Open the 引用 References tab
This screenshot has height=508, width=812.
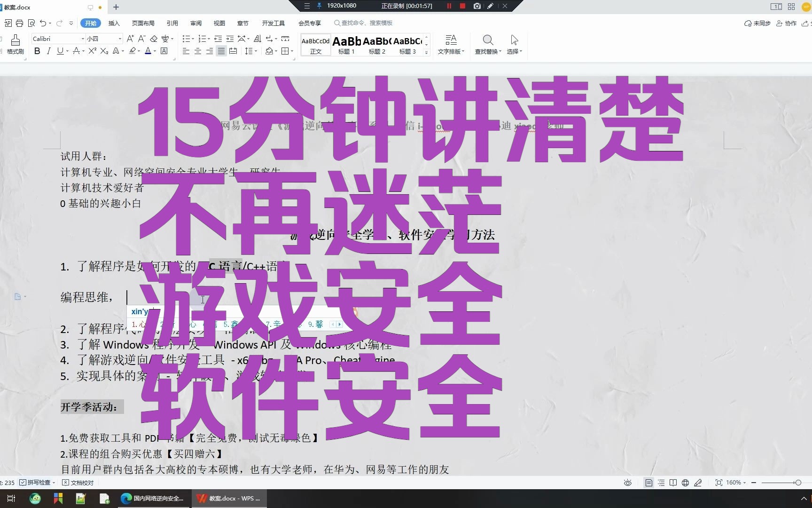point(172,23)
